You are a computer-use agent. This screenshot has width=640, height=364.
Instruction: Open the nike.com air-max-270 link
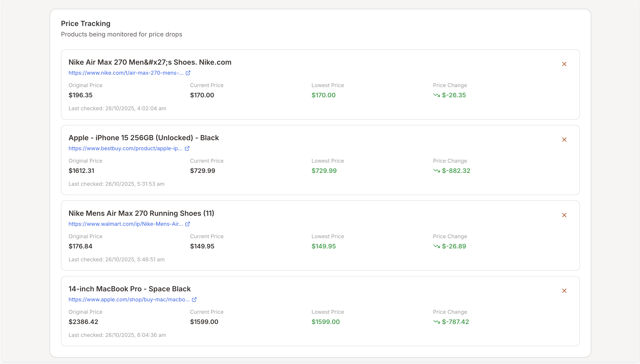tap(126, 73)
